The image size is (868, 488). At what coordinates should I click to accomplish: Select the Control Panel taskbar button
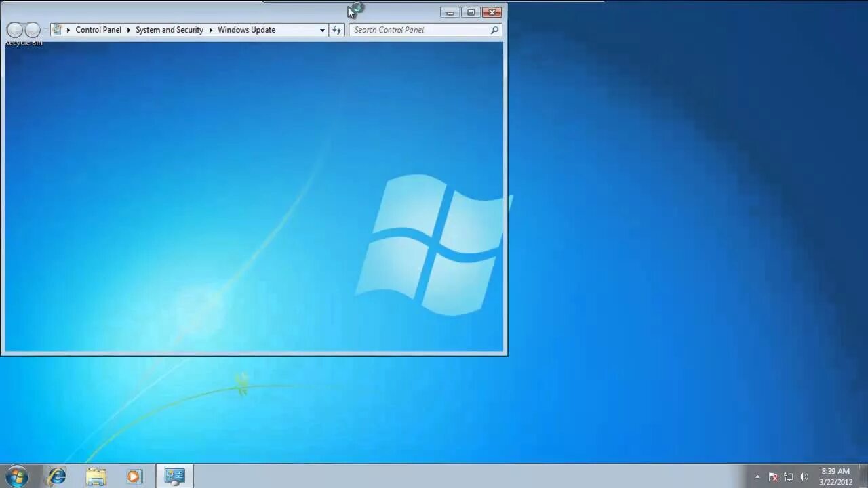pos(175,476)
